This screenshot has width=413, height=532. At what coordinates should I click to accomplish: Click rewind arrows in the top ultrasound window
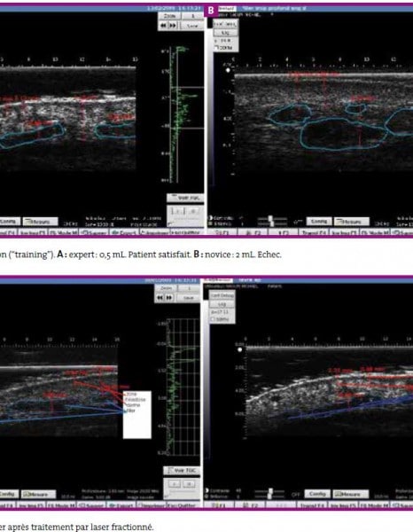click(x=163, y=26)
